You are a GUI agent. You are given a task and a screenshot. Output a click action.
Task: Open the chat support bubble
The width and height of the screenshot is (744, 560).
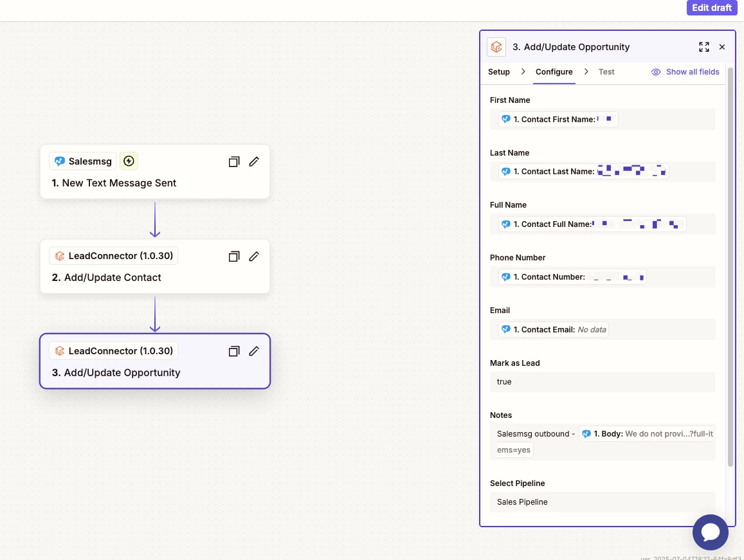coord(711,532)
